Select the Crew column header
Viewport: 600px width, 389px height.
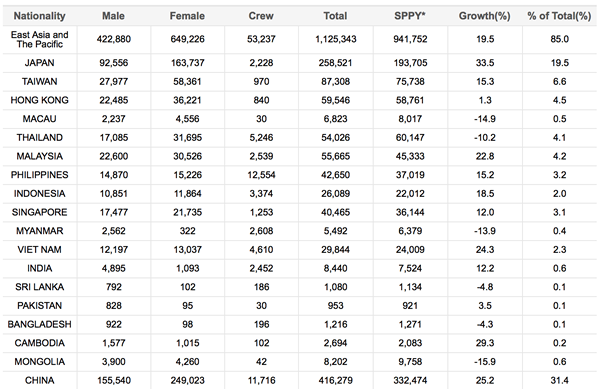[x=261, y=16]
